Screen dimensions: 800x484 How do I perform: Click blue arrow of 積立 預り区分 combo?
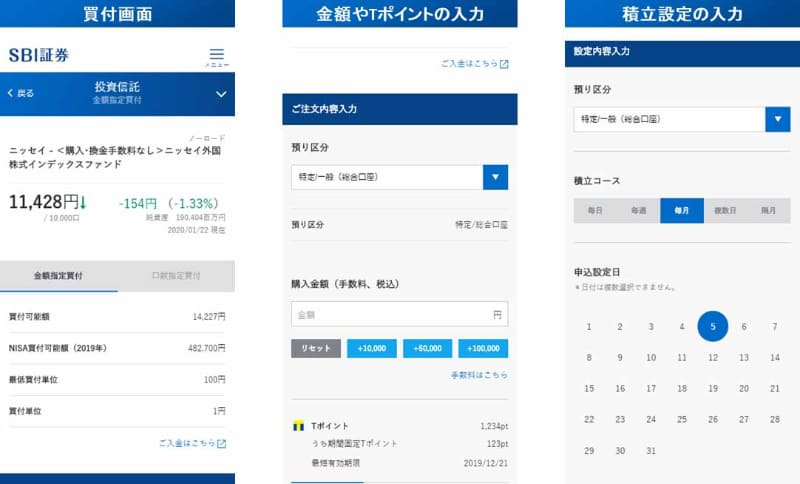(778, 119)
